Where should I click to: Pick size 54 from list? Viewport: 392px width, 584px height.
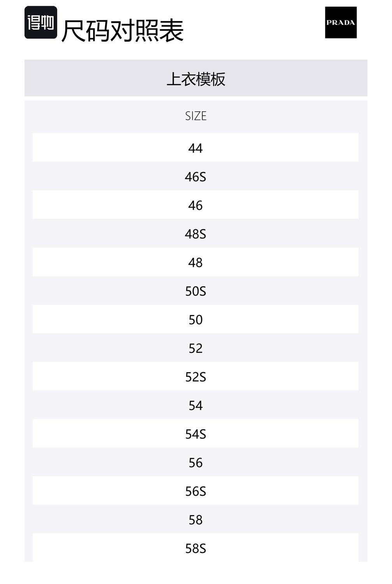click(x=195, y=406)
